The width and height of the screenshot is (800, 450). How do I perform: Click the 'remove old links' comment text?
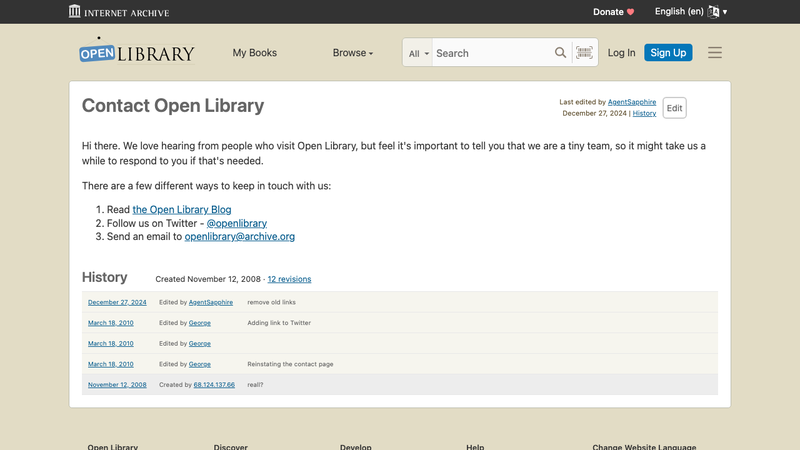271,302
